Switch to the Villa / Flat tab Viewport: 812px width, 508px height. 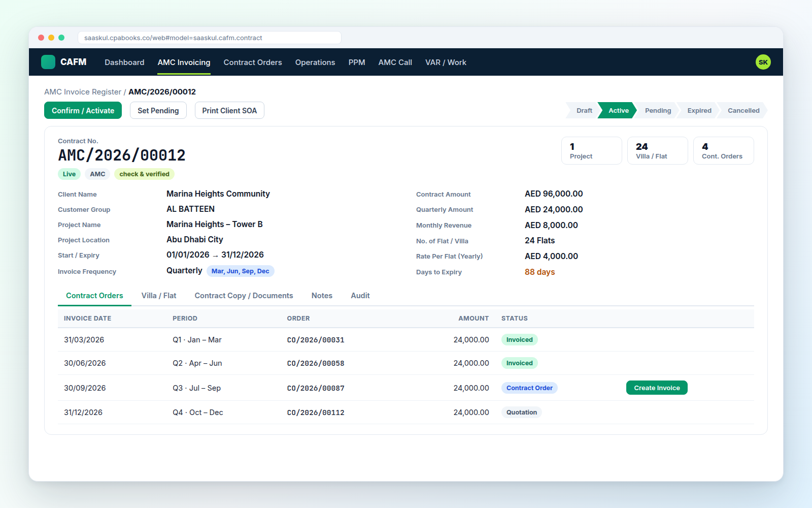[159, 296]
